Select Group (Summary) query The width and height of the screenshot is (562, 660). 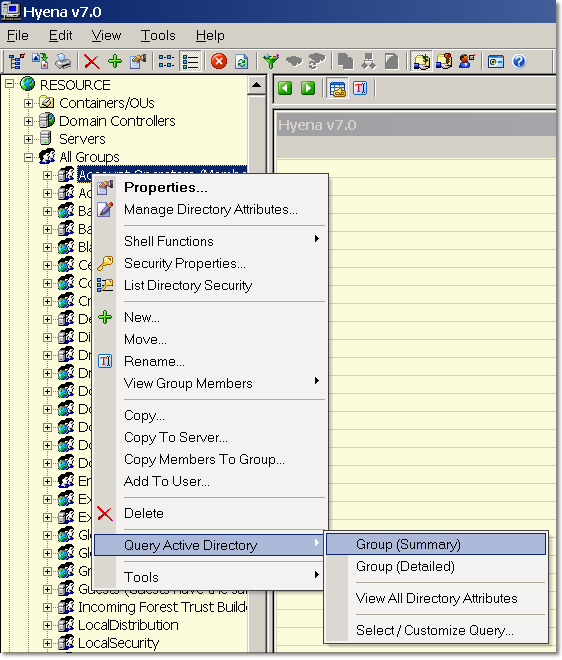[x=436, y=544]
